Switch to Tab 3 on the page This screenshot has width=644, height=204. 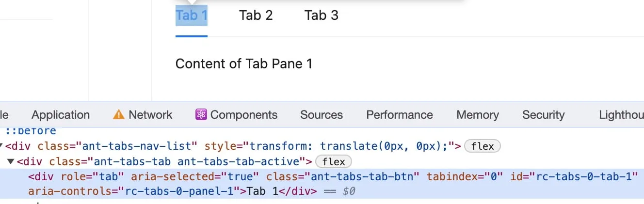coord(321,16)
